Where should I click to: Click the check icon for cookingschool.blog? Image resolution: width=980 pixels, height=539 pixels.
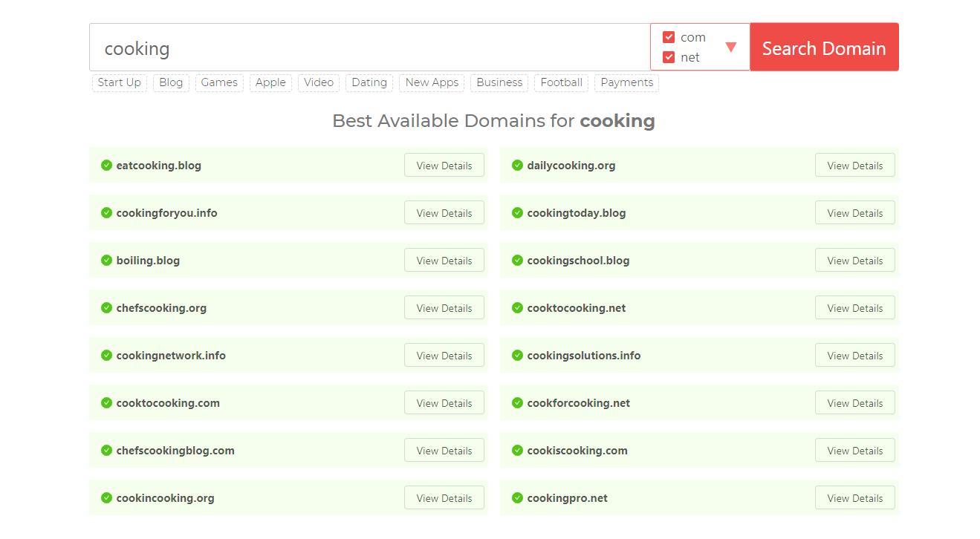[x=517, y=260]
